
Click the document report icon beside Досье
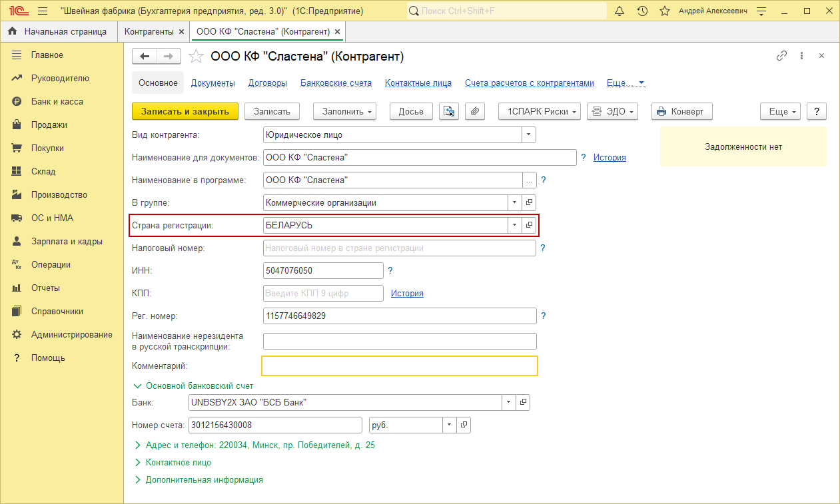coord(449,111)
